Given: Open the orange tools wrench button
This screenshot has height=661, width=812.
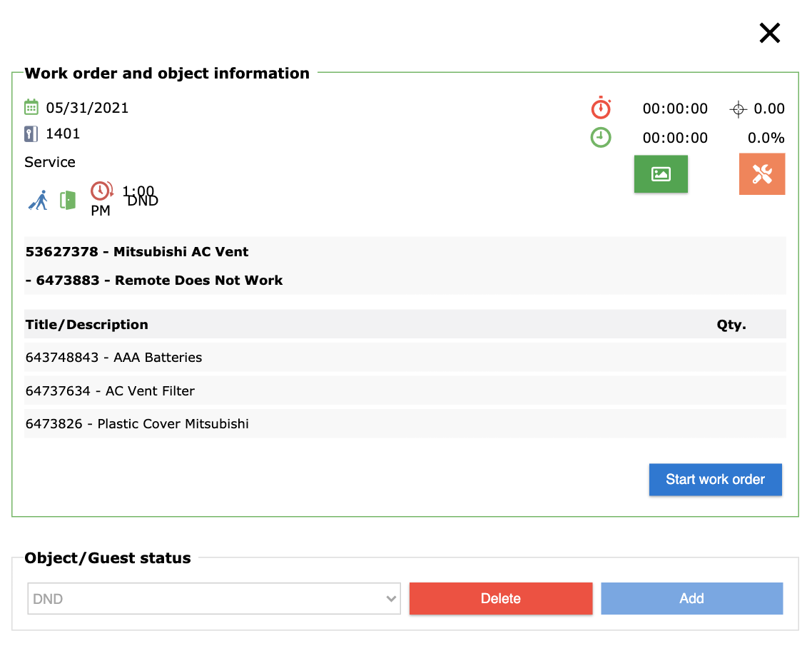Looking at the screenshot, I should pyautogui.click(x=762, y=173).
